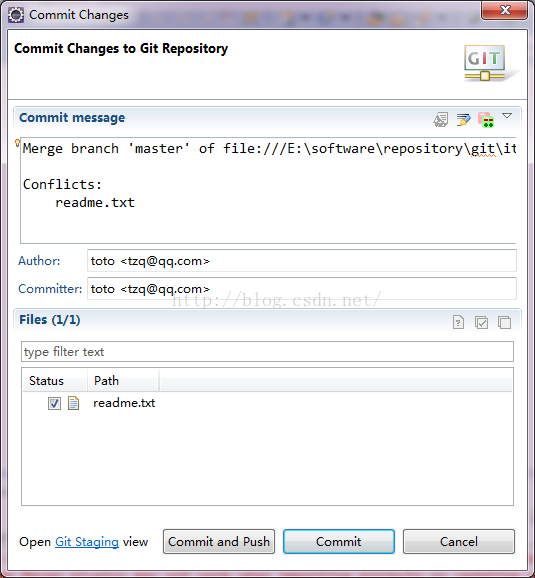This screenshot has height=578, width=535.
Task: Click the Add Change-Id icon
Action: tap(486, 120)
